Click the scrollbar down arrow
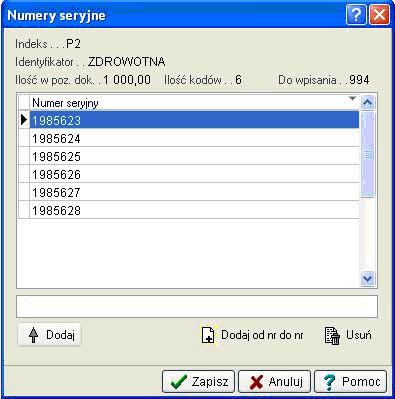Image resolution: width=395 pixels, height=399 pixels. (368, 278)
